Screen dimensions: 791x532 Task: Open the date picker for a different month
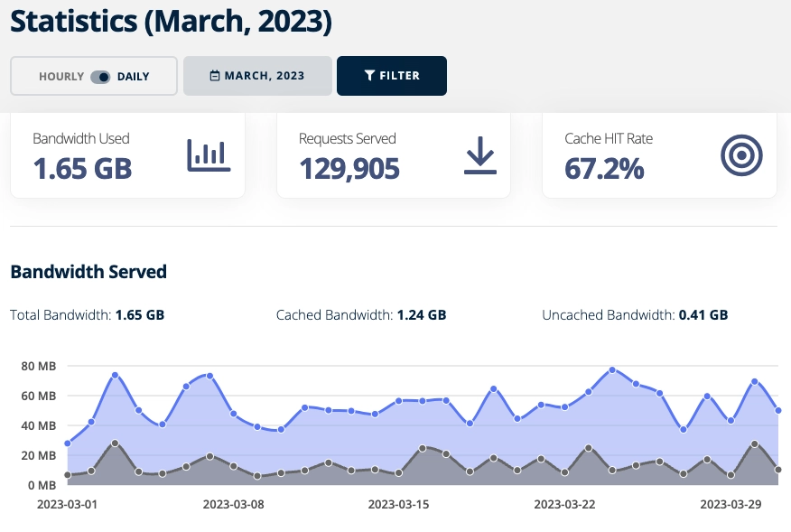tap(257, 76)
